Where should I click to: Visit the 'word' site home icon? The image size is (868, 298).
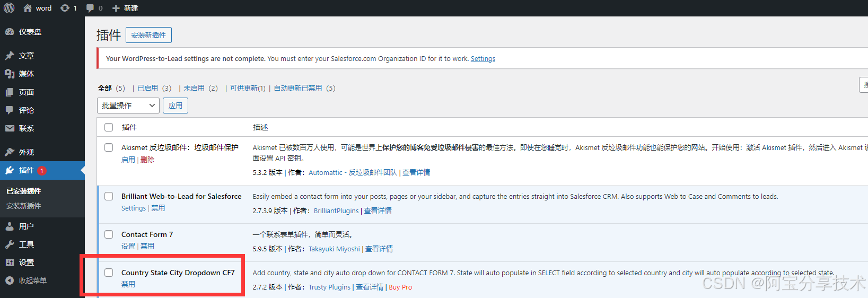tap(28, 8)
